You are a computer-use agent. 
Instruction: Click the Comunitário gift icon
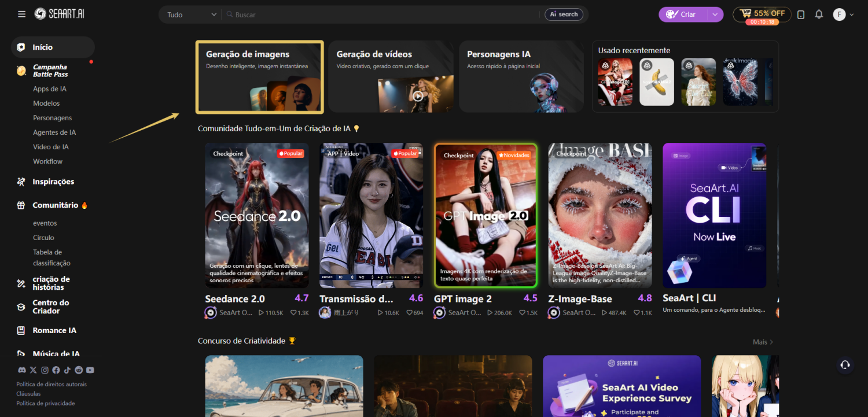click(x=21, y=205)
